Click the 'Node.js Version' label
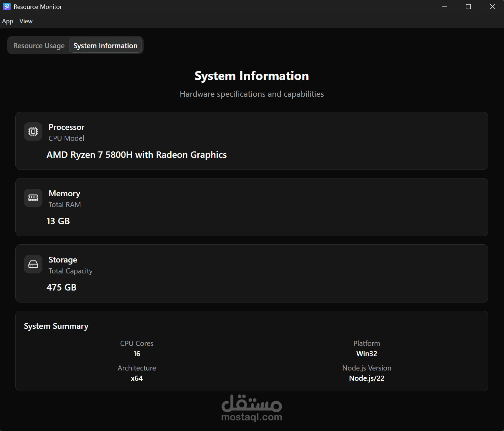Viewport: 504px width, 431px height. 367,368
